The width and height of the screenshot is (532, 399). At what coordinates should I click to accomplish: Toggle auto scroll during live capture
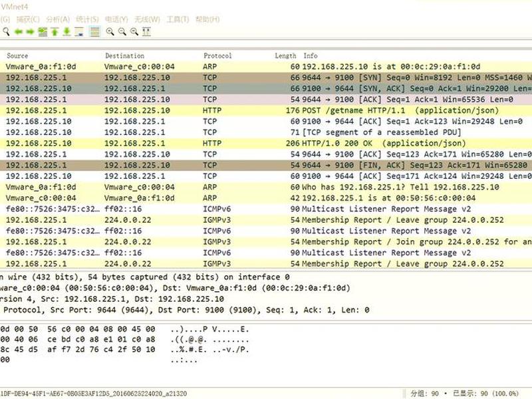[x=79, y=32]
